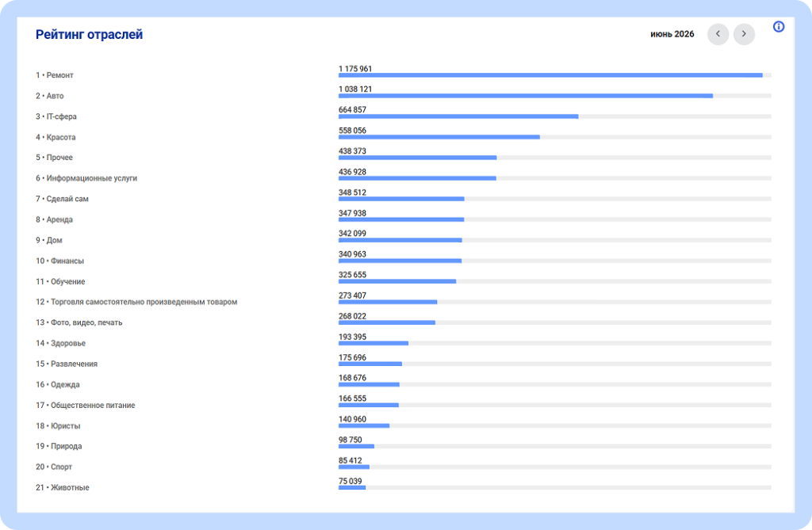Click the info icon in top corner
Screen dimensions: 812x530
[x=779, y=27]
